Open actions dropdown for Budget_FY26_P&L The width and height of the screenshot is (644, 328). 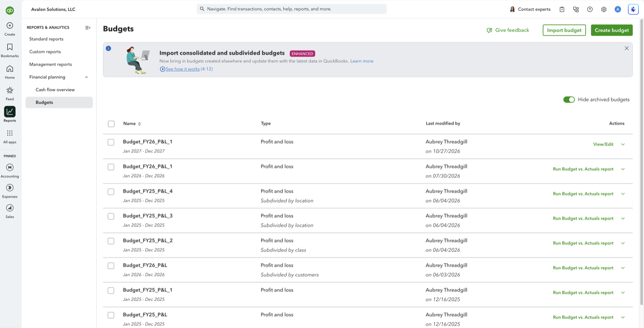click(x=623, y=268)
